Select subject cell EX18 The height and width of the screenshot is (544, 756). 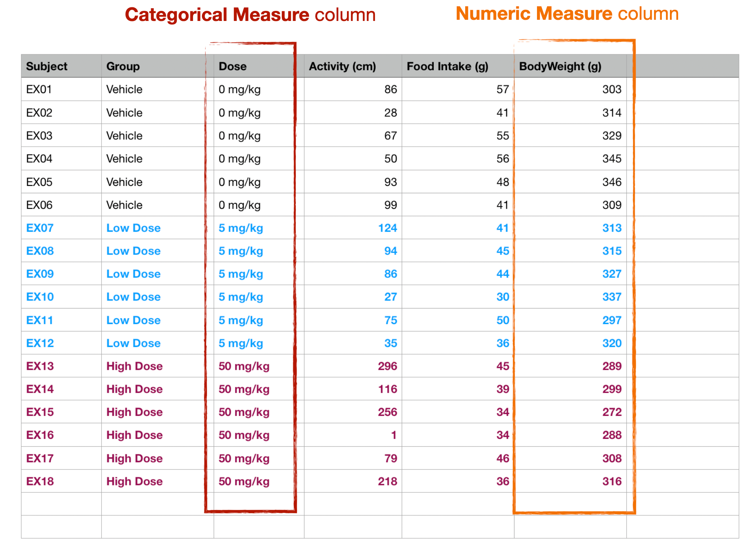pos(61,481)
